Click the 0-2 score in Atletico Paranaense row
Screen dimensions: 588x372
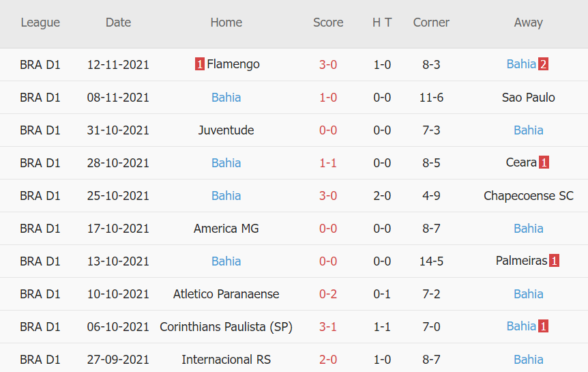point(328,294)
